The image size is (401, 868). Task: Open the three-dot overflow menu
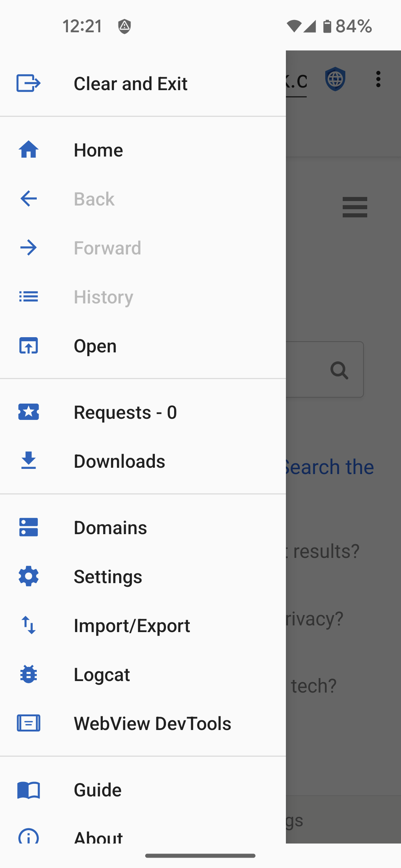[378, 79]
